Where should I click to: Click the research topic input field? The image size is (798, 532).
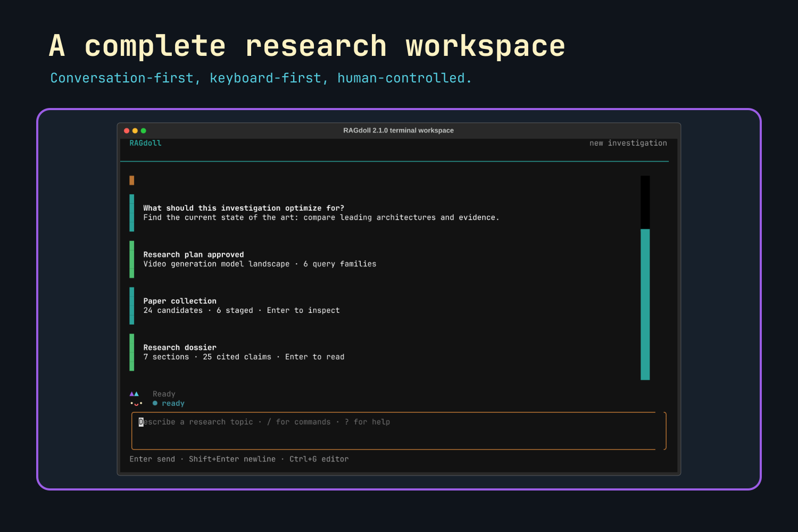click(399, 431)
